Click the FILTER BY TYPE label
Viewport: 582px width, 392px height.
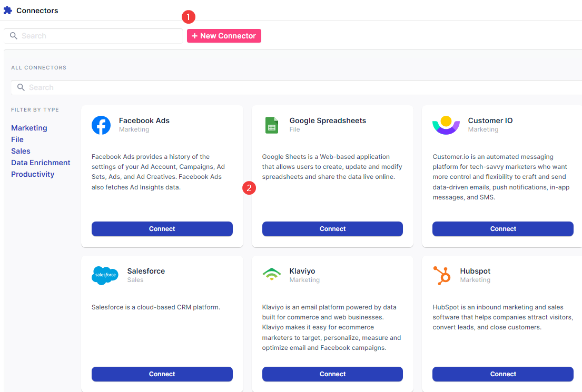(35, 110)
